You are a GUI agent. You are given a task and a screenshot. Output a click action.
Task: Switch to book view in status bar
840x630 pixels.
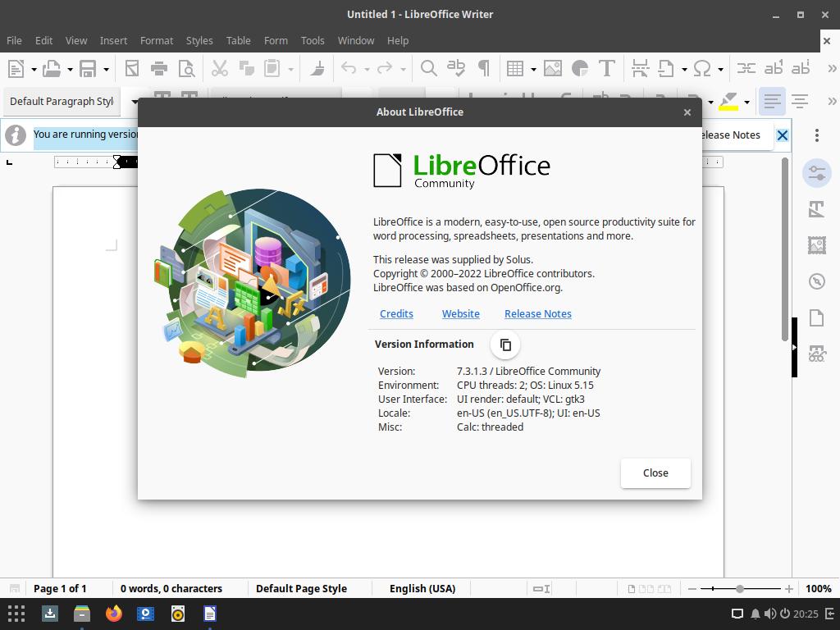664,589
